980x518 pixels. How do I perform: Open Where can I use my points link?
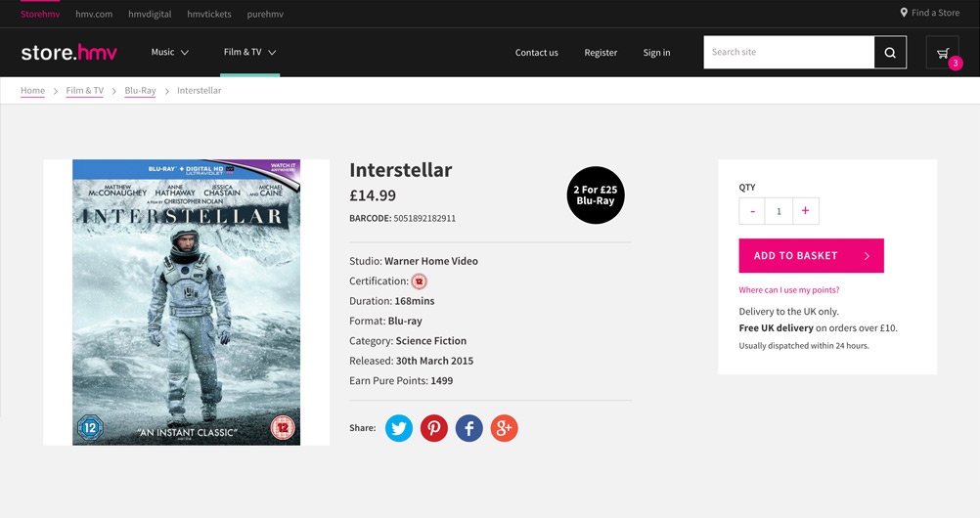click(x=788, y=290)
